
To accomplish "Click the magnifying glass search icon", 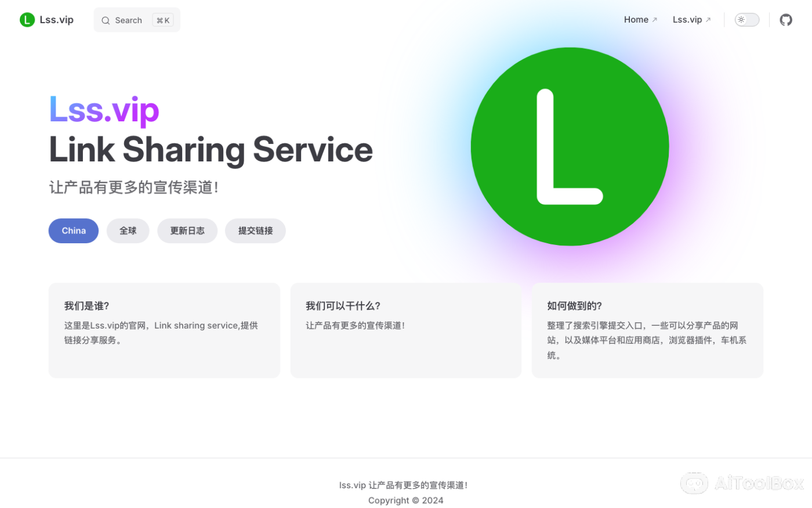I will pos(106,20).
